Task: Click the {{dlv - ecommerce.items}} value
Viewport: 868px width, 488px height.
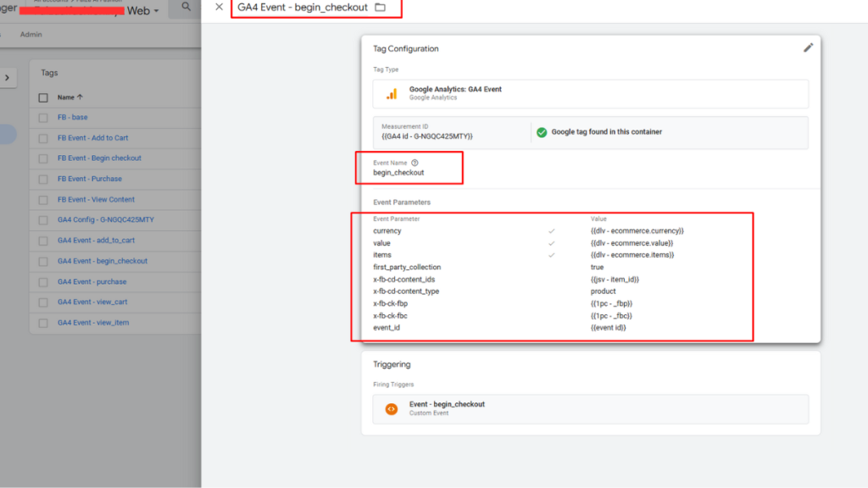Action: pyautogui.click(x=632, y=255)
